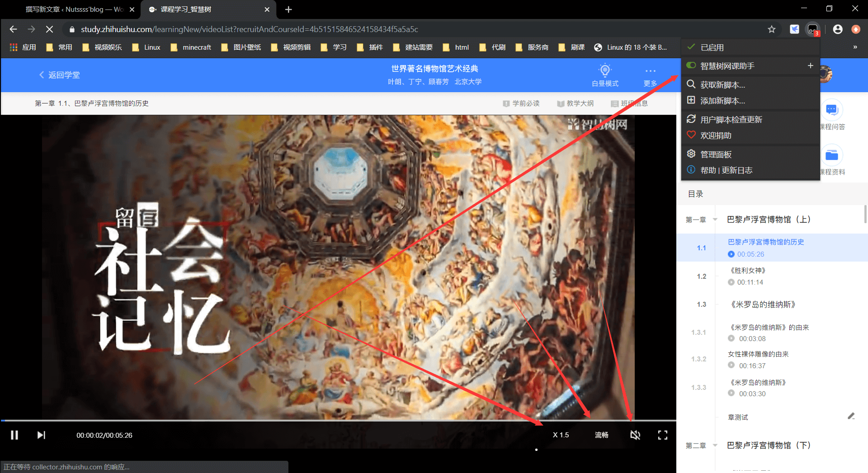Open 学前必读 page

[x=521, y=103]
